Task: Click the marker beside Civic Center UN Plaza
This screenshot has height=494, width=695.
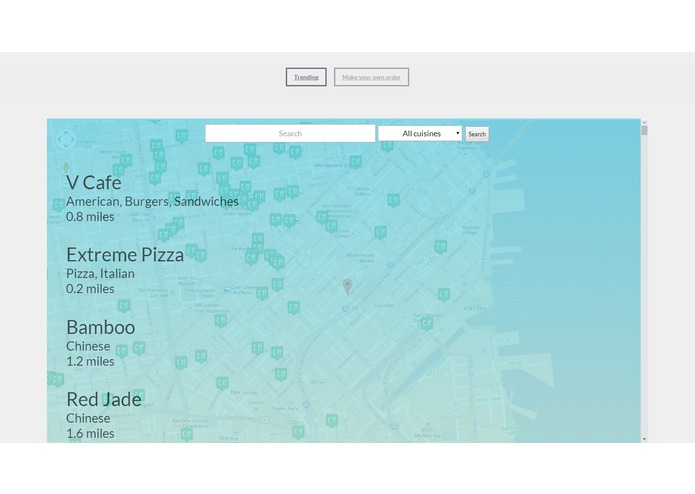Action: (x=262, y=293)
